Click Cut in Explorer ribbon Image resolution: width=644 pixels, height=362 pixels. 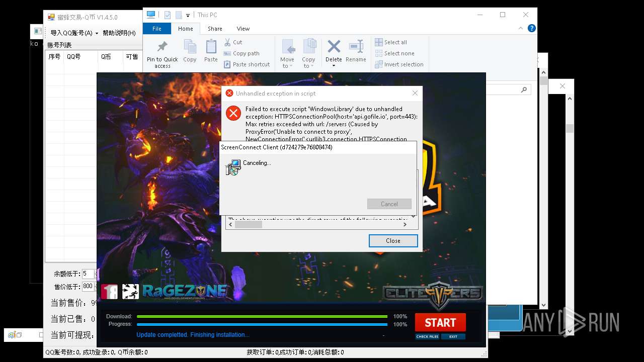233,42
